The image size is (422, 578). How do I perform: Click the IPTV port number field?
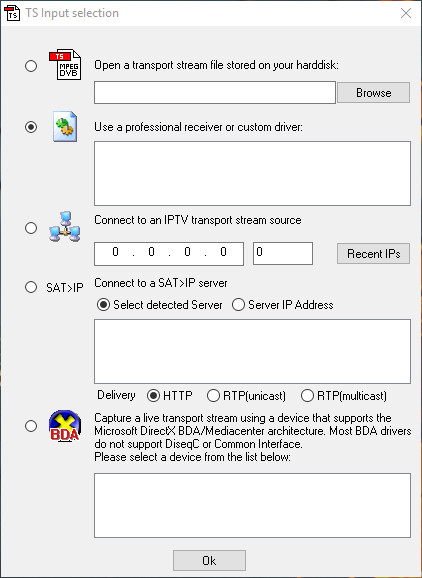coord(283,253)
